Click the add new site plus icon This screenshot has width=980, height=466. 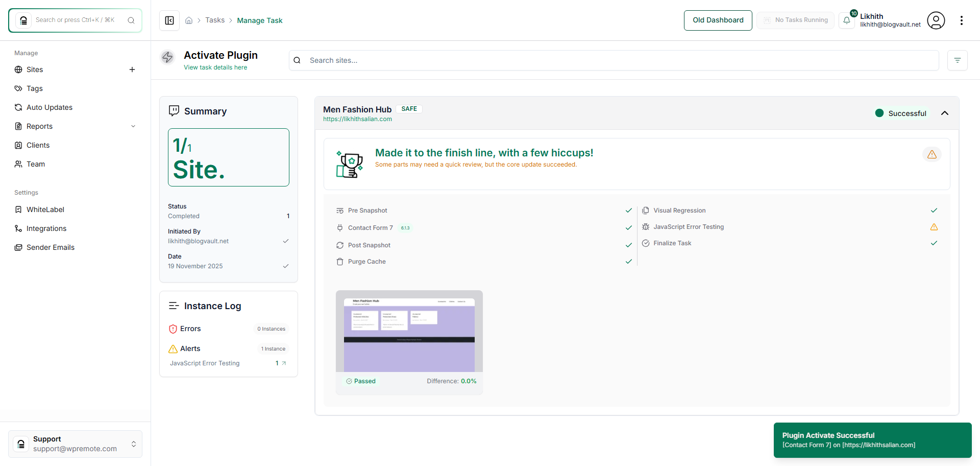[132, 69]
